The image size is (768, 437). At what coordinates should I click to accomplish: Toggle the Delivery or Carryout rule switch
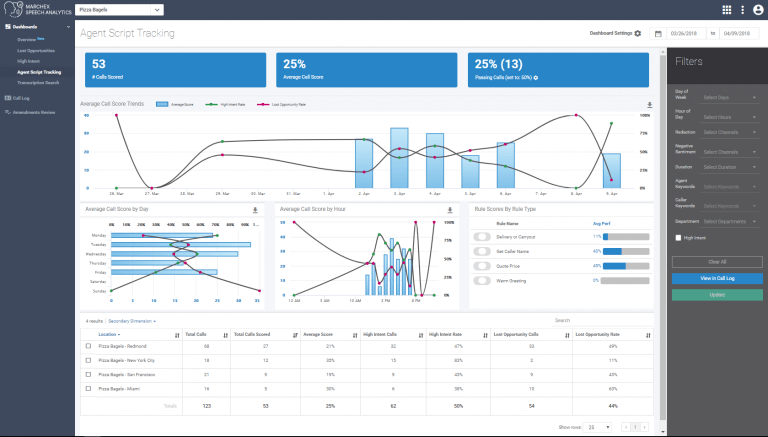[x=482, y=237]
